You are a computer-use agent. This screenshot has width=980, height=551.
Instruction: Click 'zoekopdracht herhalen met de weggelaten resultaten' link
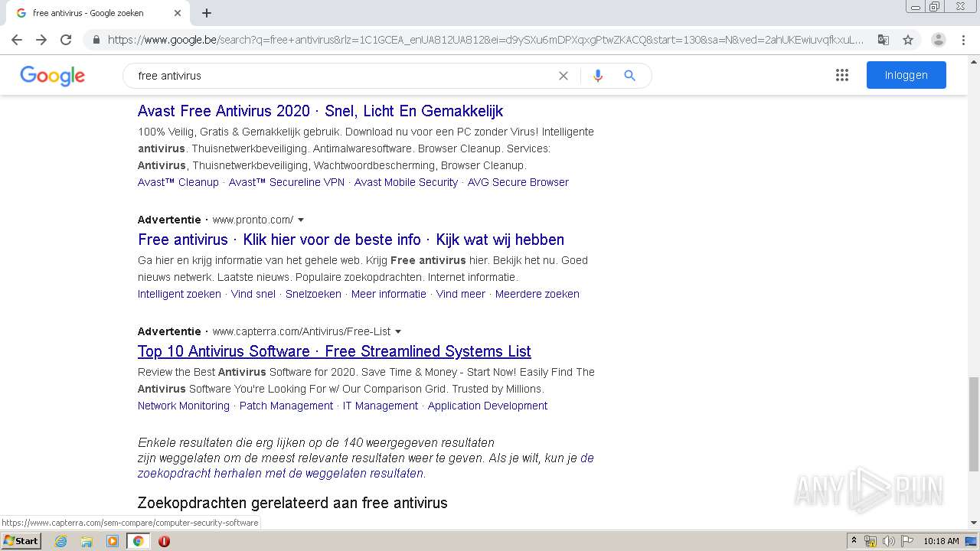point(280,473)
